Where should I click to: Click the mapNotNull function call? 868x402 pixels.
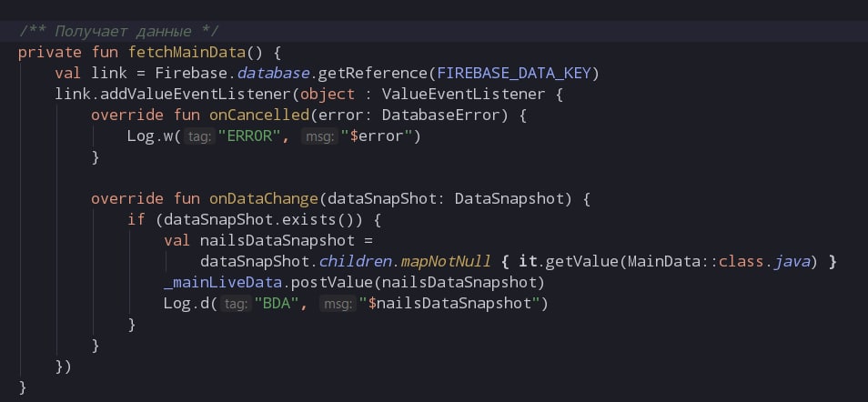click(x=446, y=261)
